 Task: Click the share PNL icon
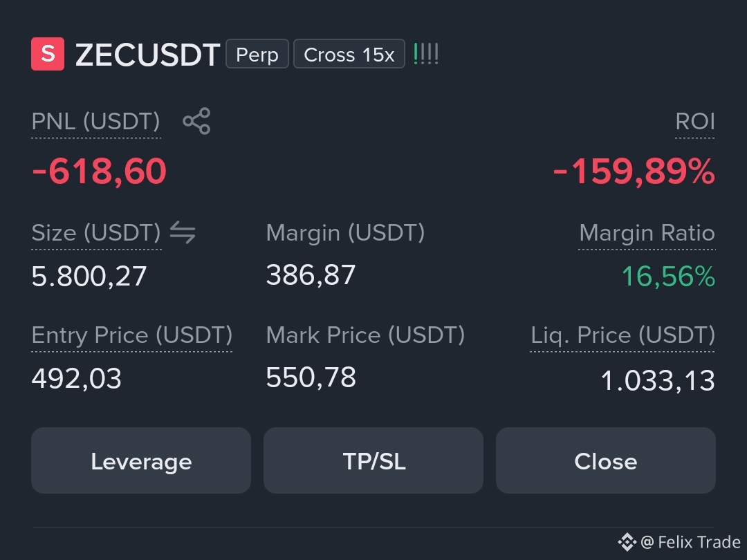click(x=196, y=121)
